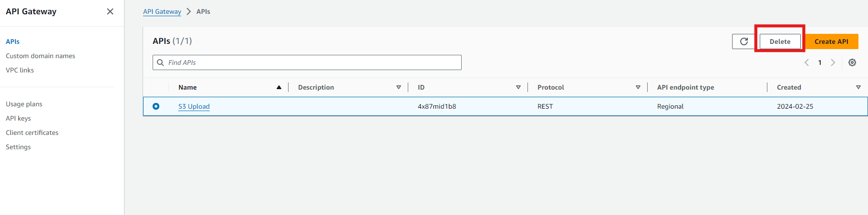Click the refresh APIs icon button

744,41
